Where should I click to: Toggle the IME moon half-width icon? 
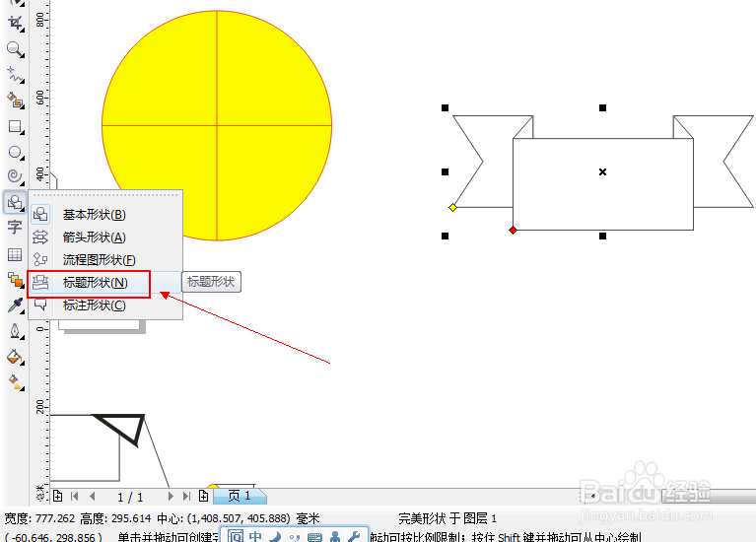point(275,537)
